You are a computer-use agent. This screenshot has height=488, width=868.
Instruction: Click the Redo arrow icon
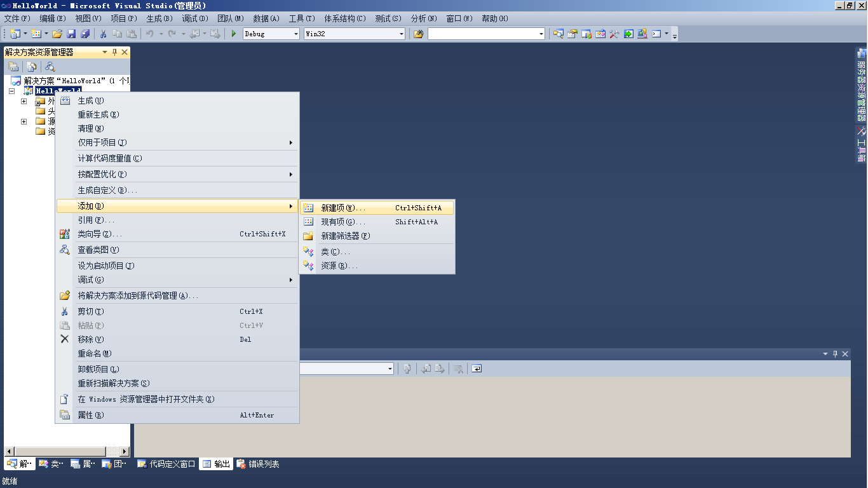coord(172,34)
